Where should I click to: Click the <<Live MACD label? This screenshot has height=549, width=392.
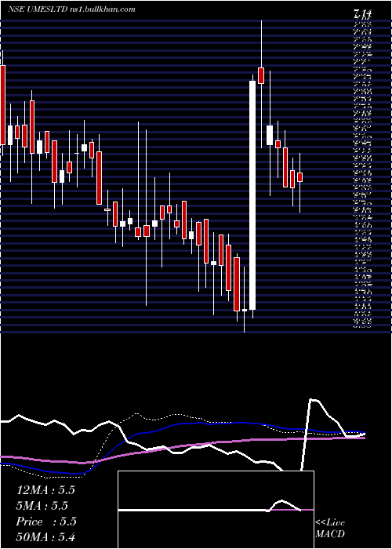[x=330, y=529]
